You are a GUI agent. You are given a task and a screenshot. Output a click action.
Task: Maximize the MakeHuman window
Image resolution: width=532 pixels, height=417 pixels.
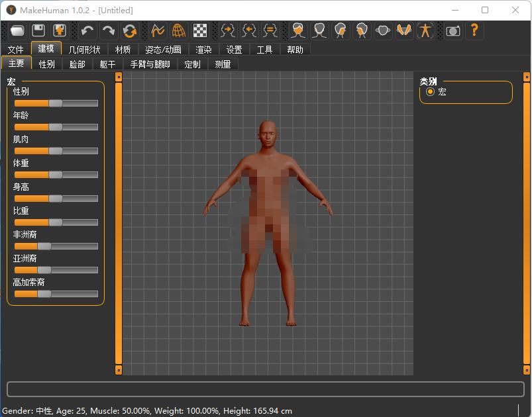(485, 10)
